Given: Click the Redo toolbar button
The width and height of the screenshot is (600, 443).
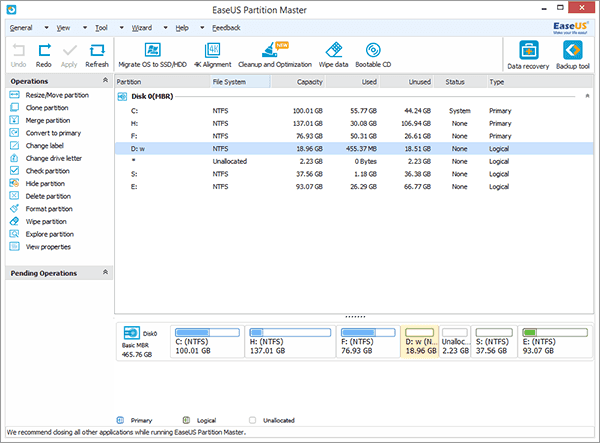Looking at the screenshot, I should 44,53.
